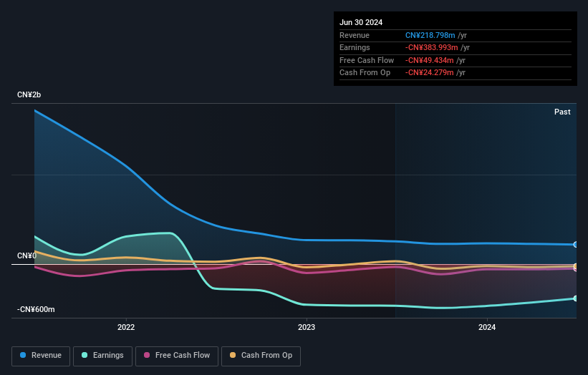588x375 pixels.
Task: Click the orange Cash From Op end-point marker
Action: pyautogui.click(x=576, y=266)
